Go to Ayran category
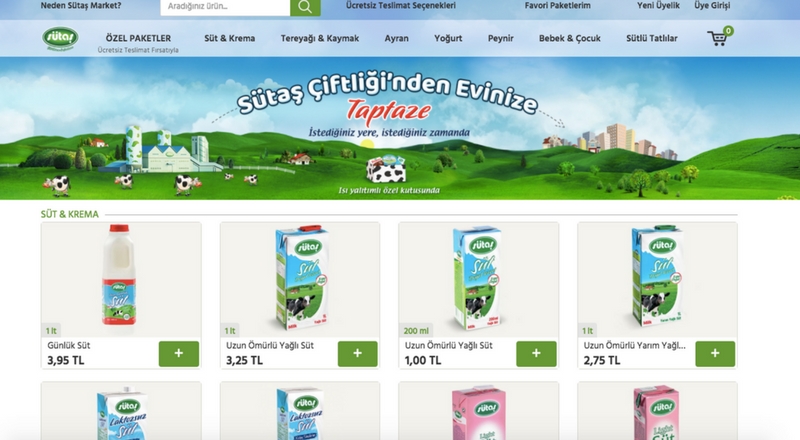The height and width of the screenshot is (440, 800). (396, 38)
